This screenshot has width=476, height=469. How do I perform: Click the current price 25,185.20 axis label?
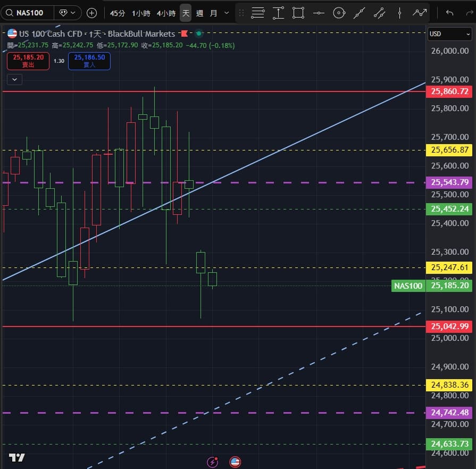pyautogui.click(x=449, y=286)
